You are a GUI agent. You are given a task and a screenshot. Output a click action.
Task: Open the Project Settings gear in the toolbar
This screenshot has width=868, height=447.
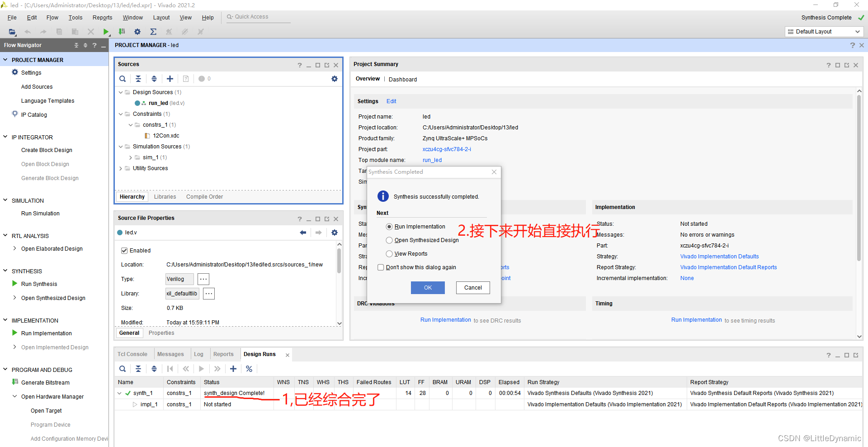point(137,32)
